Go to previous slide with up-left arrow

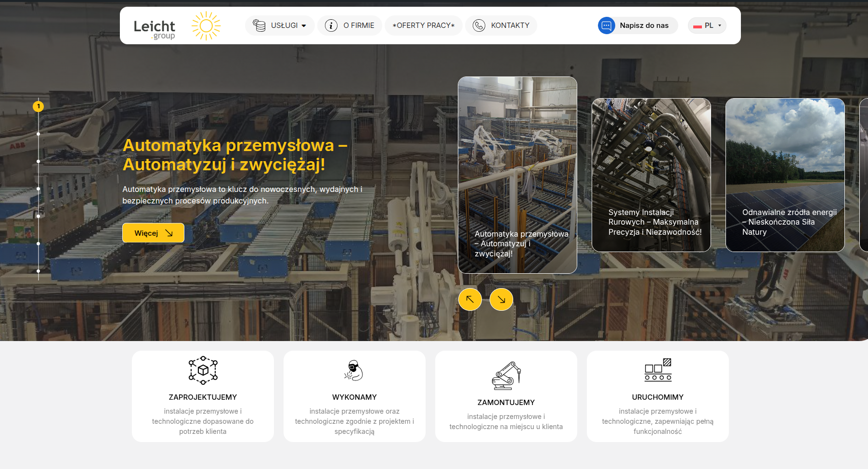tap(470, 299)
